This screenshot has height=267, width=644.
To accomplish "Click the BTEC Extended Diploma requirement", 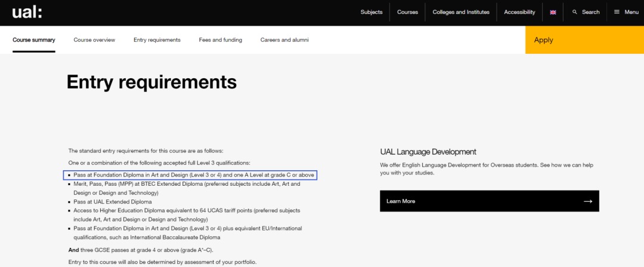I will tap(187, 188).
